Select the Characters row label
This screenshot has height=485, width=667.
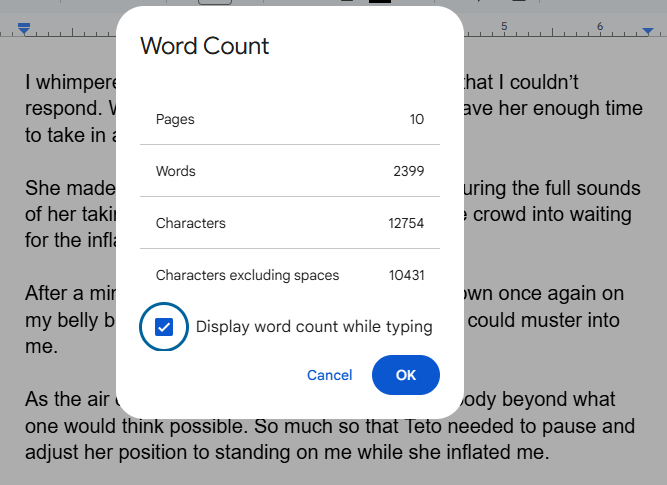pos(190,223)
